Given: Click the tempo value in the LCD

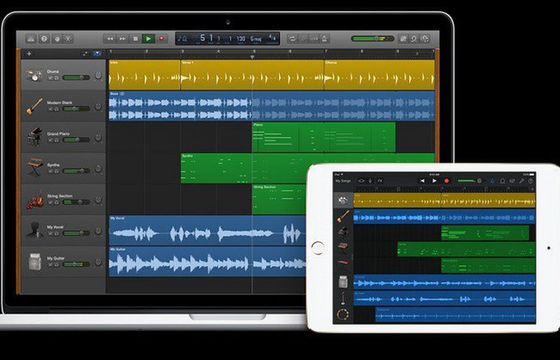Looking at the screenshot, I should click(241, 39).
